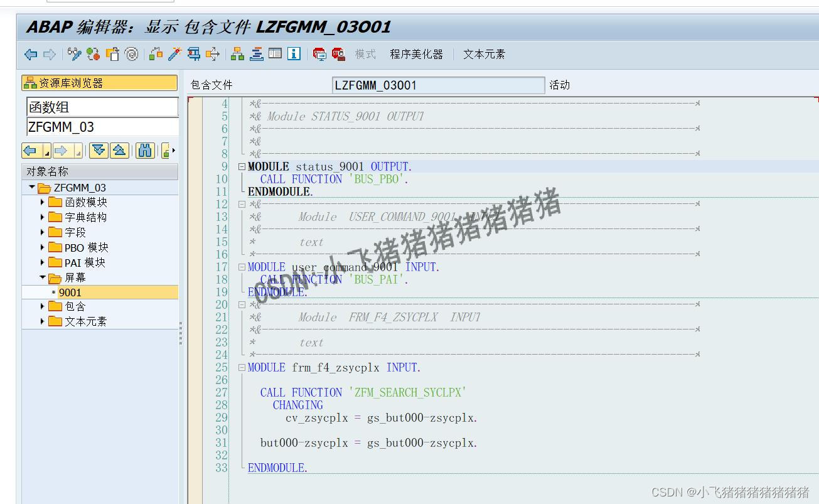
Task: Expand the PBO 模块 folder
Action: tap(42, 247)
